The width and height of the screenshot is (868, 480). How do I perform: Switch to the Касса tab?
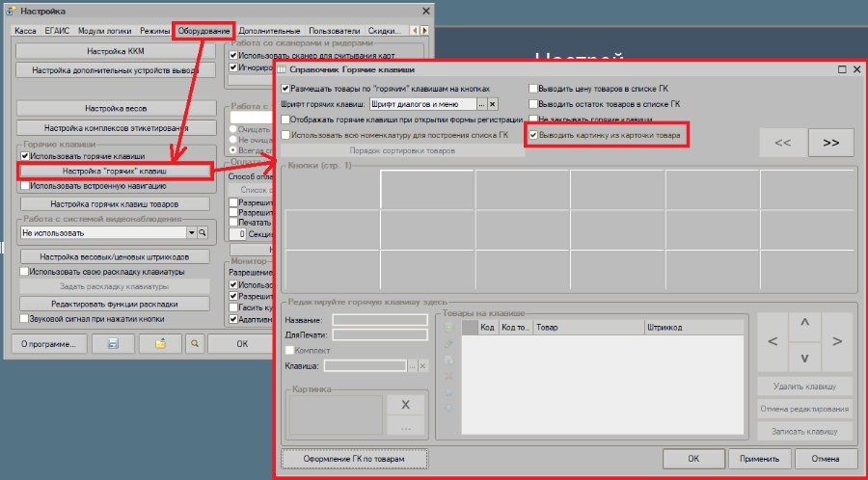[25, 31]
